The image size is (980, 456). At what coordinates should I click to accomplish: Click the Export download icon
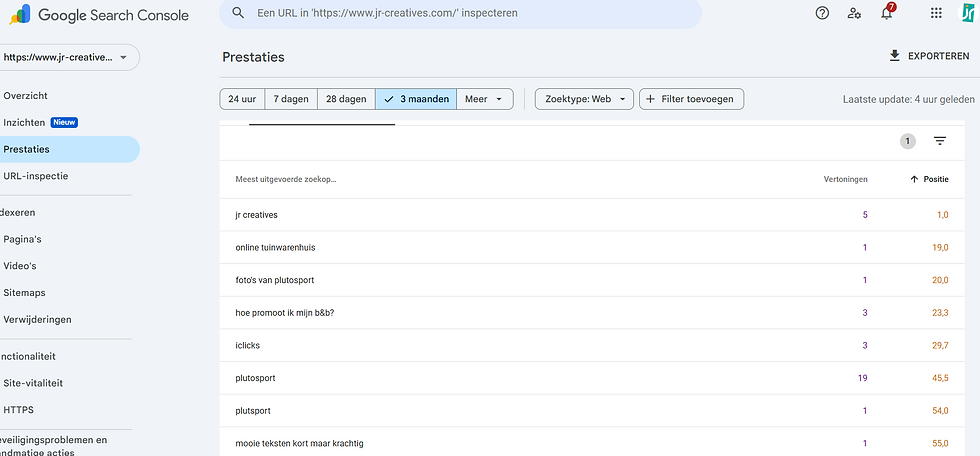(x=895, y=56)
